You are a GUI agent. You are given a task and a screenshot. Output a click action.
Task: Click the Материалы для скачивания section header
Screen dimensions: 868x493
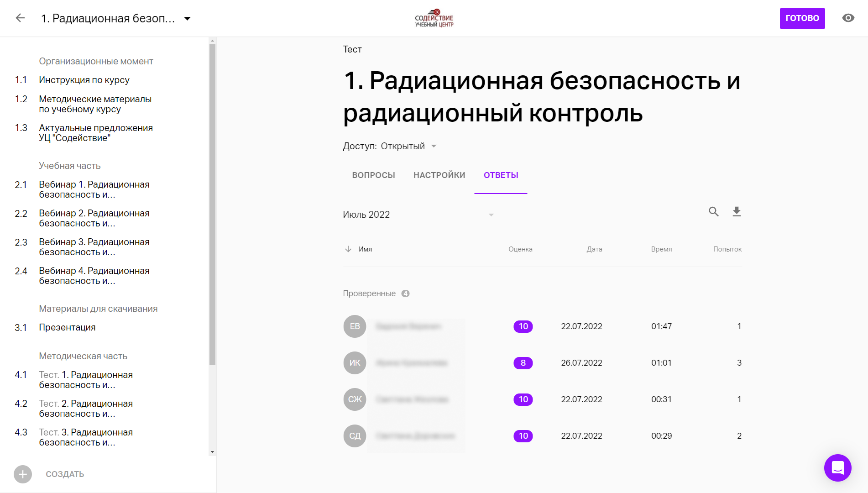click(98, 309)
